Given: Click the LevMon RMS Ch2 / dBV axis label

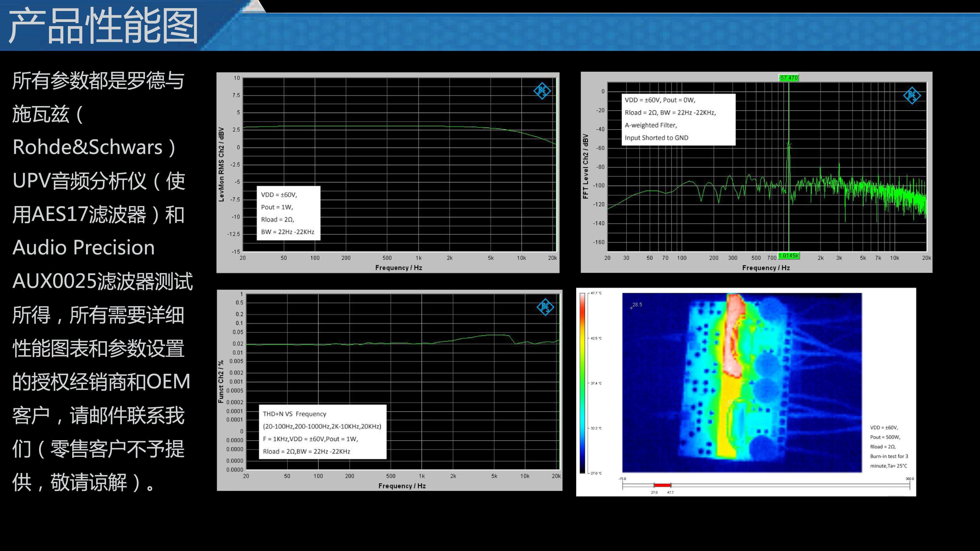Looking at the screenshot, I should tap(221, 164).
